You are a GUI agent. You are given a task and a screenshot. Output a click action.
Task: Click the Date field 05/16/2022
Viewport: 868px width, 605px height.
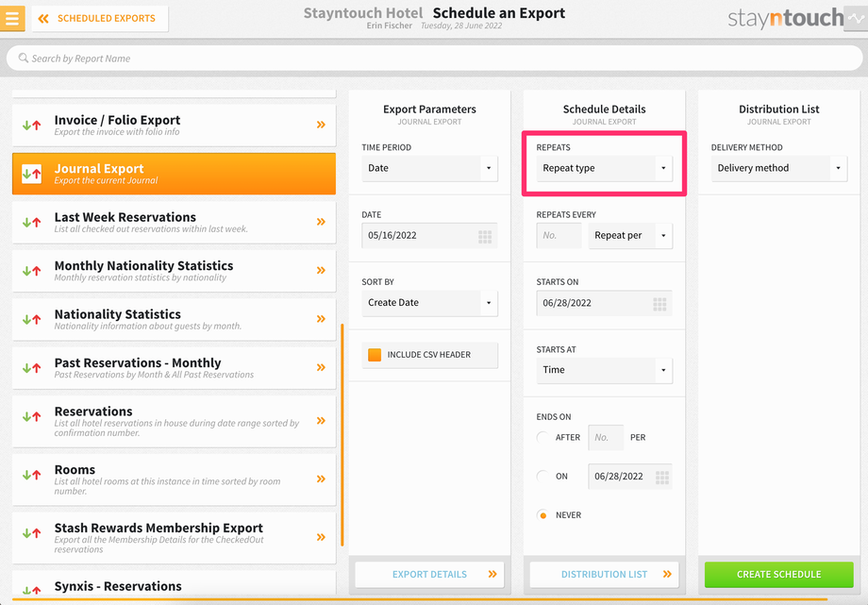tap(429, 235)
